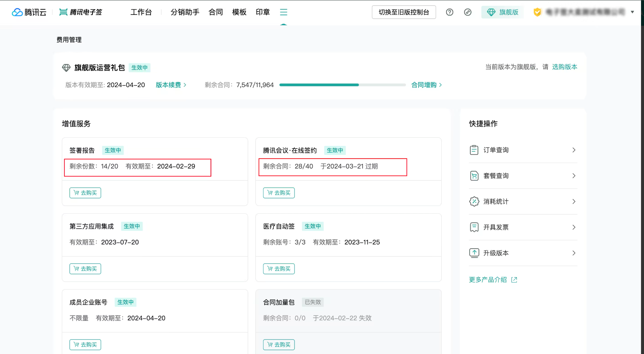The width and height of the screenshot is (644, 354).
Task: Click the 2024-02-29 expiry date of 签署报告
Action: point(176,166)
